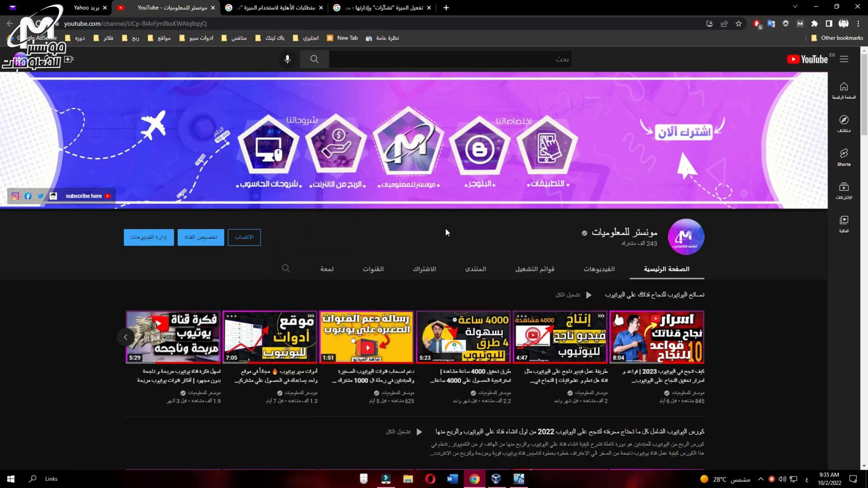This screenshot has width=868, height=488.
Task: Click the channel search magnifier icon
Action: (x=286, y=268)
